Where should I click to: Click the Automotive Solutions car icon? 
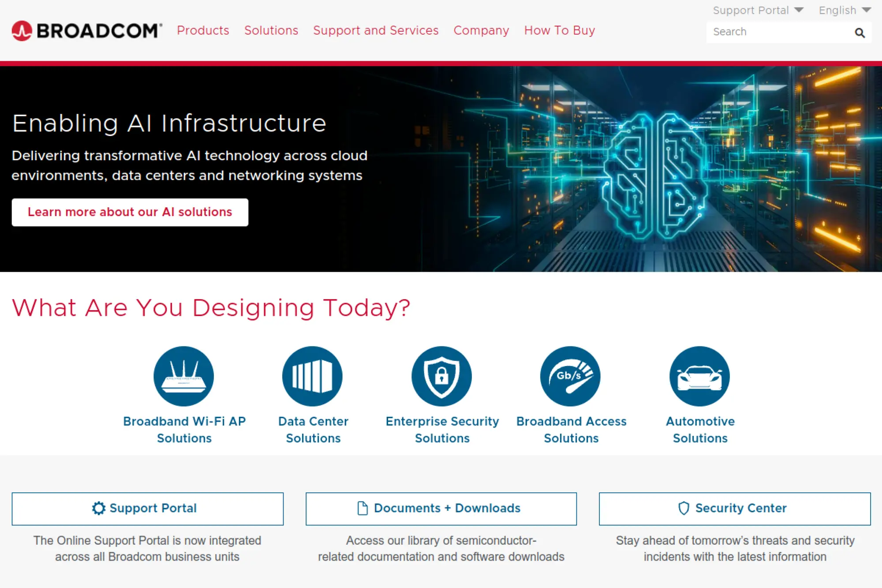click(x=699, y=376)
